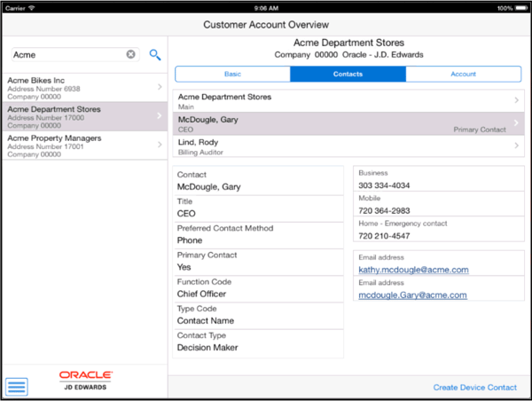Screen dimensions: 532x401
Task: Switch to the Basic tab
Action: tap(232, 74)
